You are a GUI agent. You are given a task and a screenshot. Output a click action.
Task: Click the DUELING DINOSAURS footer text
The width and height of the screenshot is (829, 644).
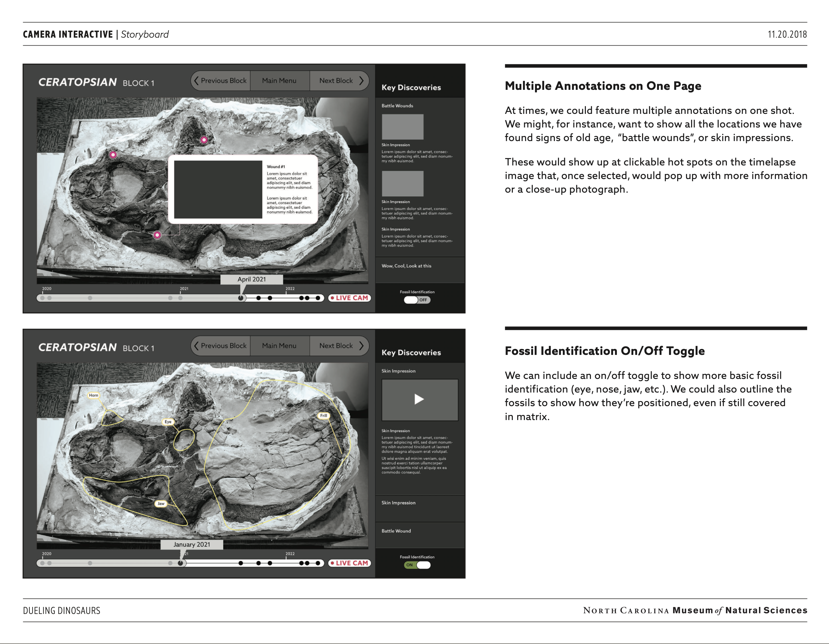[61, 610]
